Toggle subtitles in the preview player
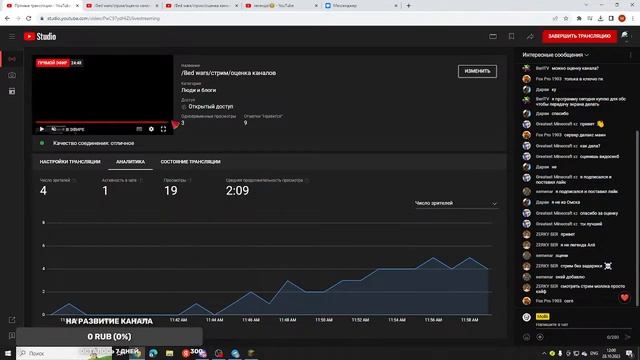Image resolution: width=640 pixels, height=360 pixels. click(139, 129)
